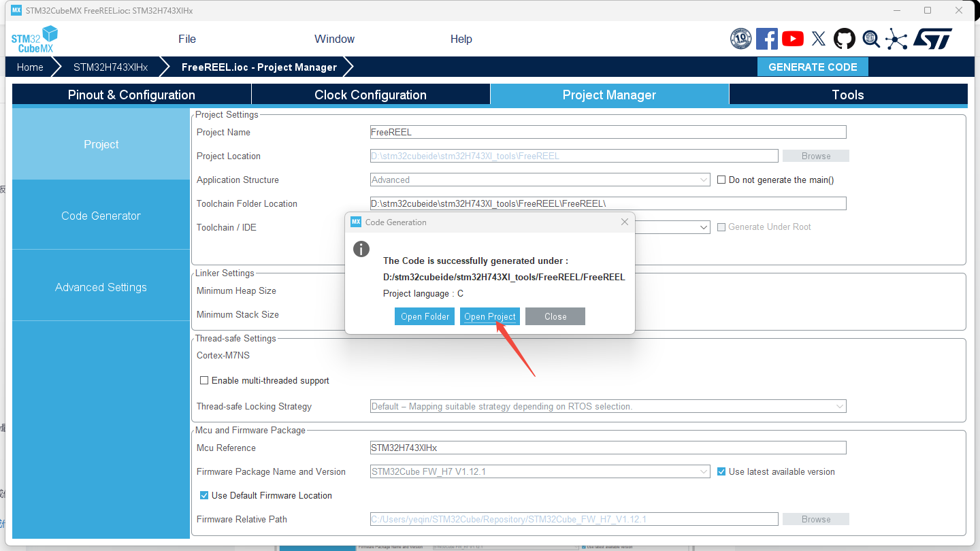980x551 pixels.
Task: Click the MX app icon in the title bar
Action: tap(17, 10)
